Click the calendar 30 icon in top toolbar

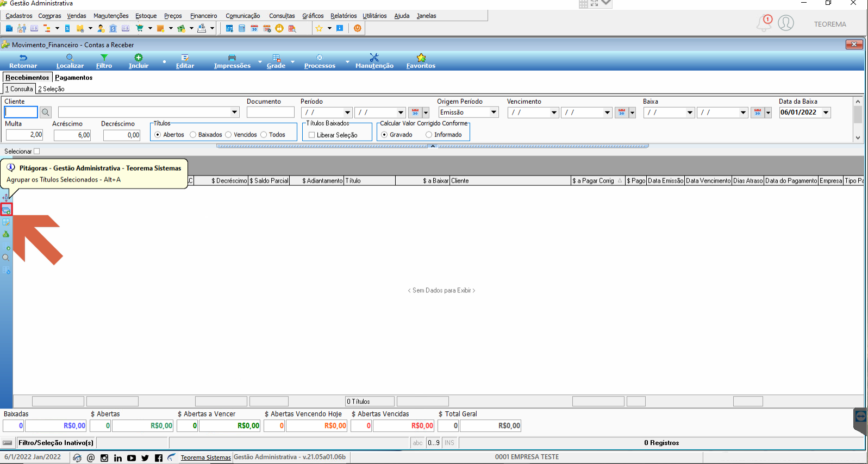pyautogui.click(x=254, y=28)
